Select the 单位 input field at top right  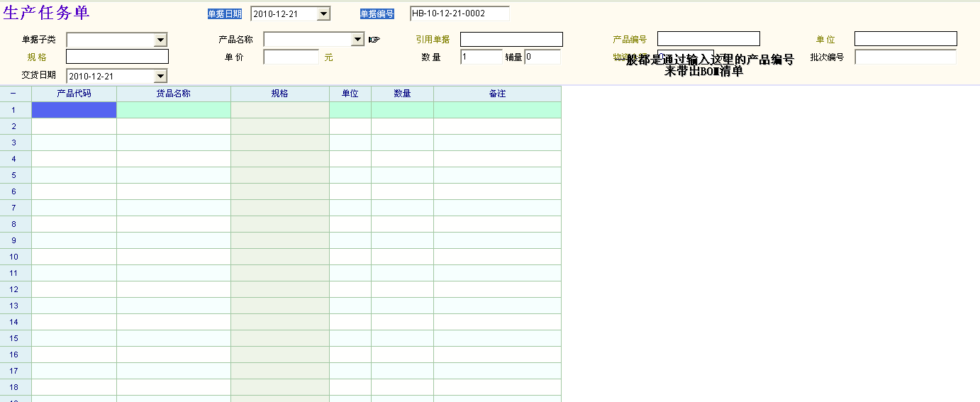906,39
